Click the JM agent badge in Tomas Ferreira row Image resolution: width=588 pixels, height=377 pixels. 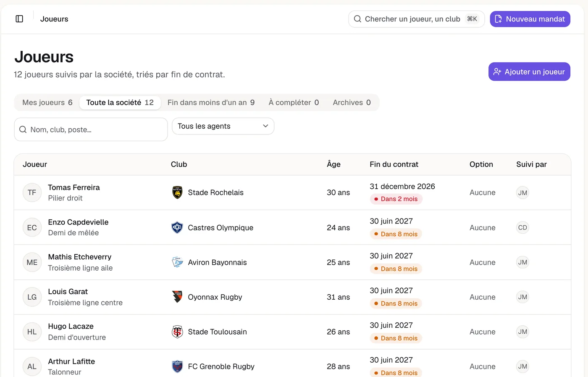click(522, 193)
